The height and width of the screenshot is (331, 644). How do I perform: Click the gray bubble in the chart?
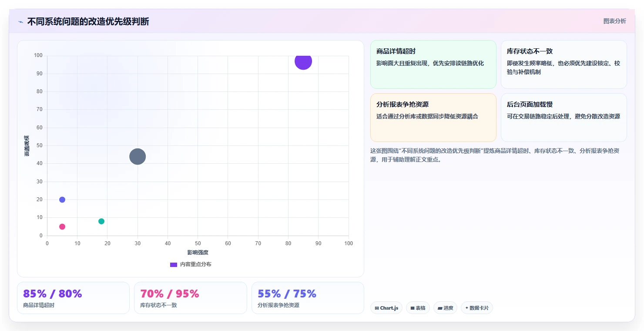tap(138, 156)
